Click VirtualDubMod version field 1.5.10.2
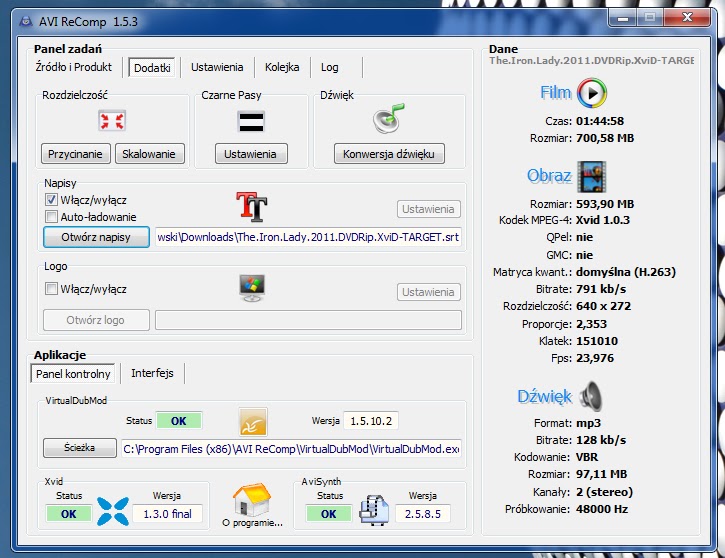The image size is (725, 558). [x=371, y=421]
